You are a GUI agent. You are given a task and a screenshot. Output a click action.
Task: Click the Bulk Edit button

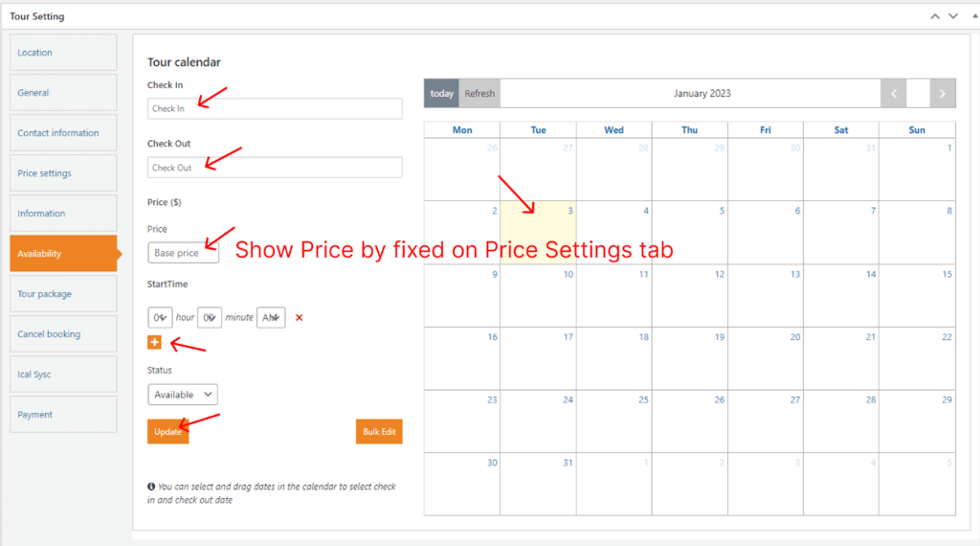pos(379,432)
